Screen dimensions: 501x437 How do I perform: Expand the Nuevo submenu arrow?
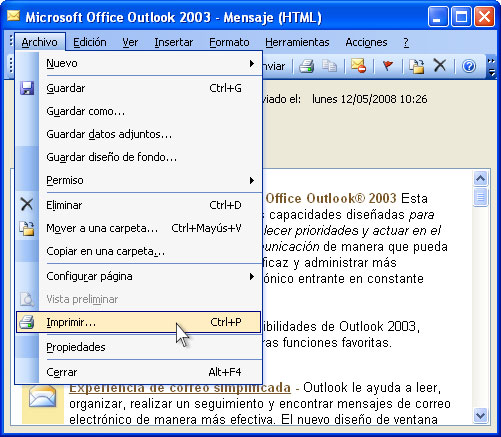pos(252,63)
